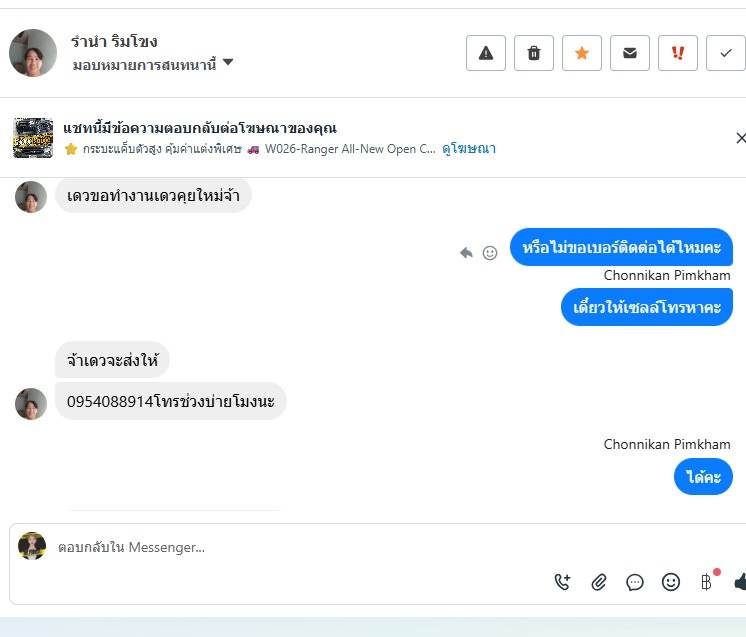Image resolution: width=746 pixels, height=637 pixels.
Task: Send a thumbs up like
Action: pyautogui.click(x=740, y=581)
